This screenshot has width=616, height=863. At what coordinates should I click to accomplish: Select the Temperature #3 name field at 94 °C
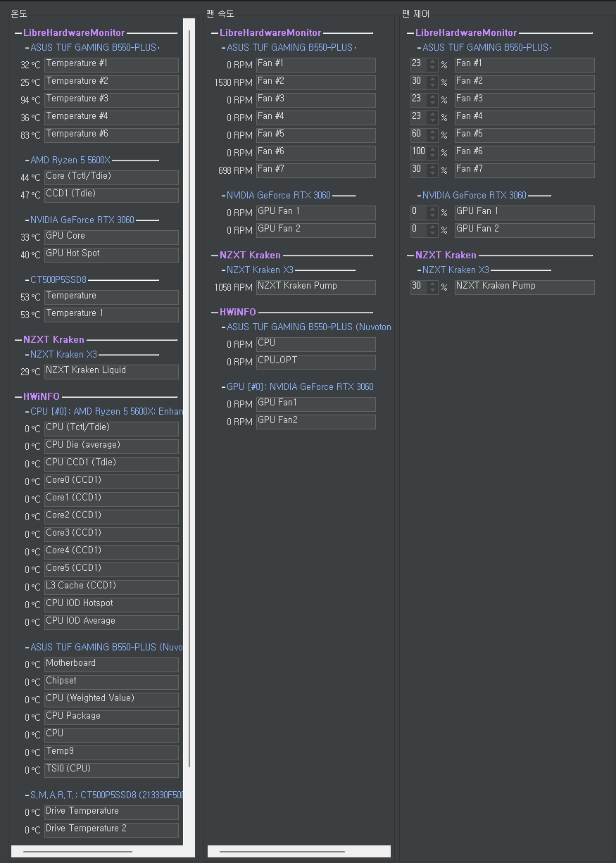(x=111, y=100)
